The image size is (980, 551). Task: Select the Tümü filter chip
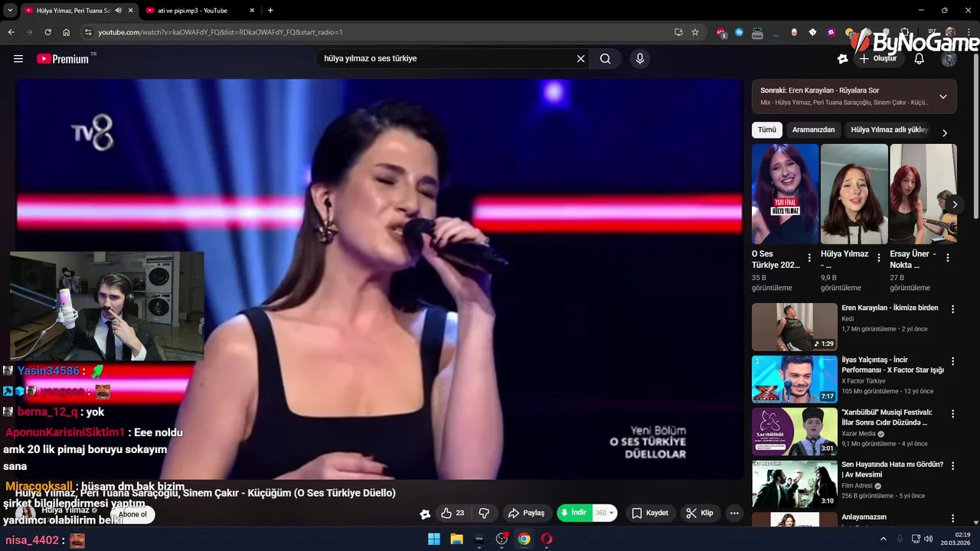(x=767, y=130)
